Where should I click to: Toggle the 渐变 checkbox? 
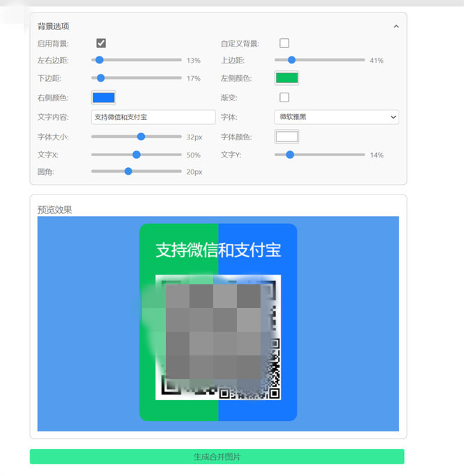pos(284,98)
